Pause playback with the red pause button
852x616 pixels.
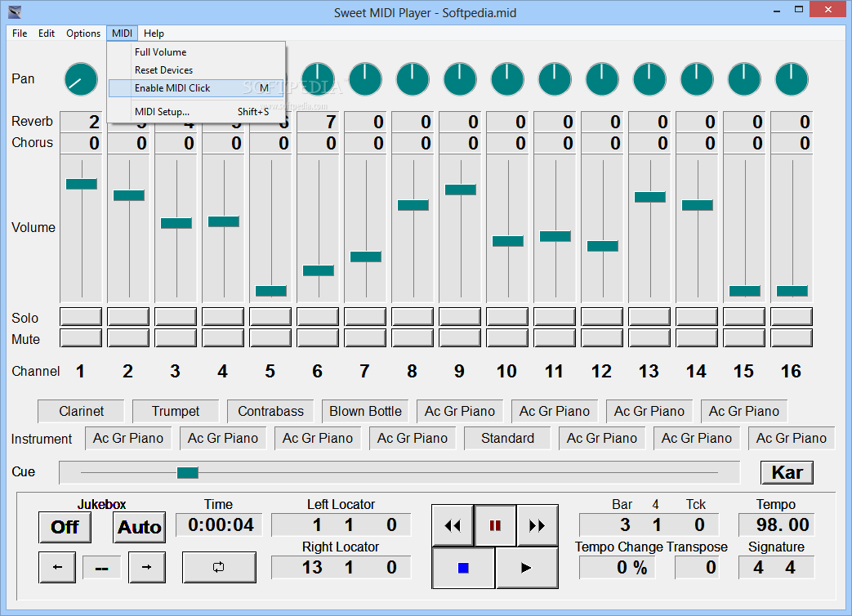click(x=495, y=525)
